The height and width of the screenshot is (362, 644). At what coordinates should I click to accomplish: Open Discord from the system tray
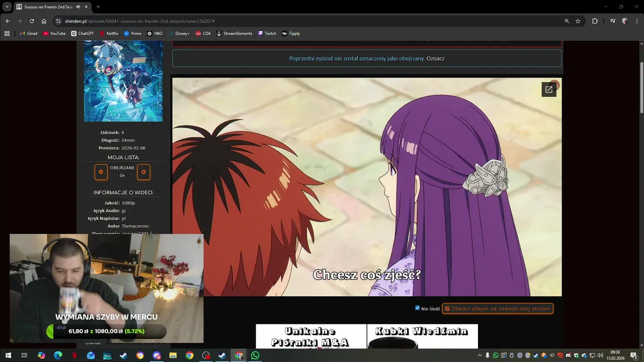(568, 355)
